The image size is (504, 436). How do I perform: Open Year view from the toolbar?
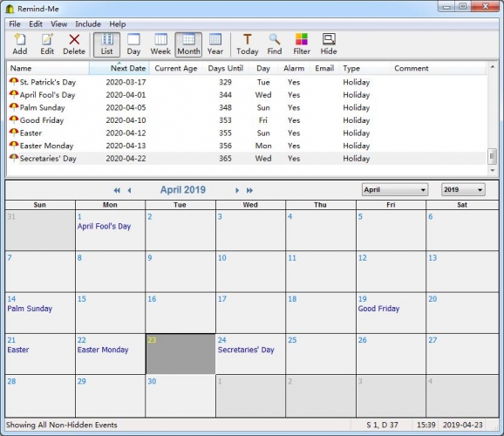click(215, 44)
